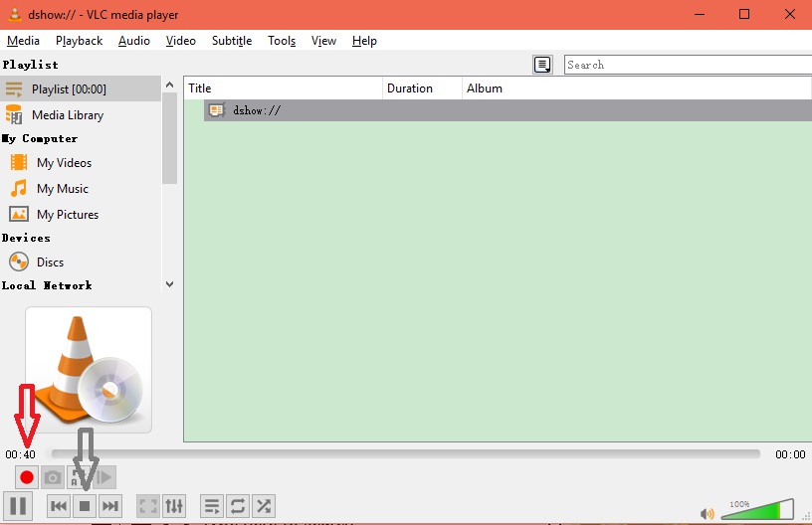Mute audio via speaker icon
812x525 pixels.
coord(707,514)
